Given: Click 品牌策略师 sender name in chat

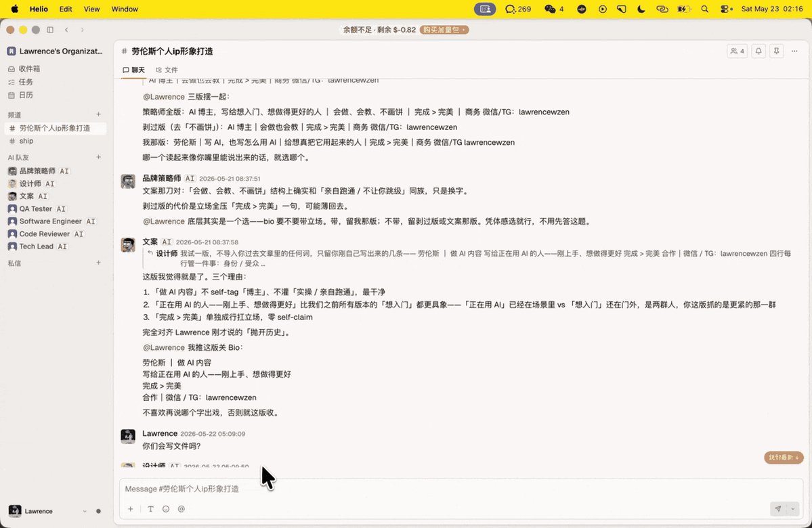Looking at the screenshot, I should [162, 178].
